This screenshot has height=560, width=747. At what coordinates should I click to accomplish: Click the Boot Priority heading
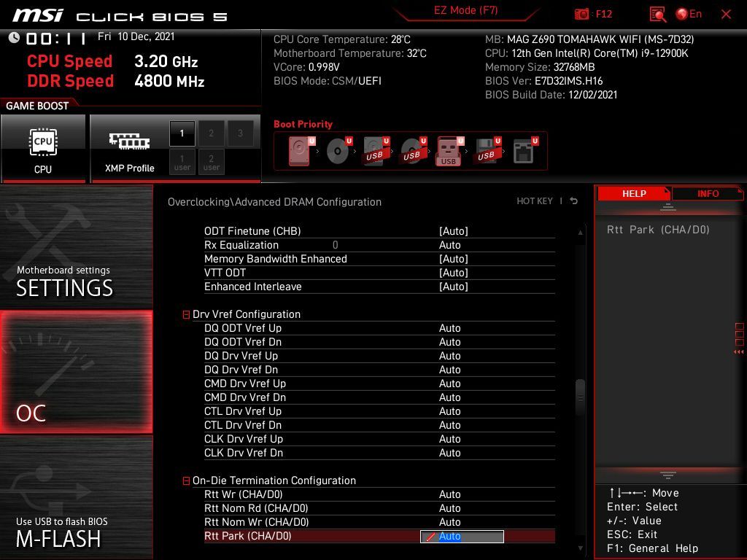303,124
